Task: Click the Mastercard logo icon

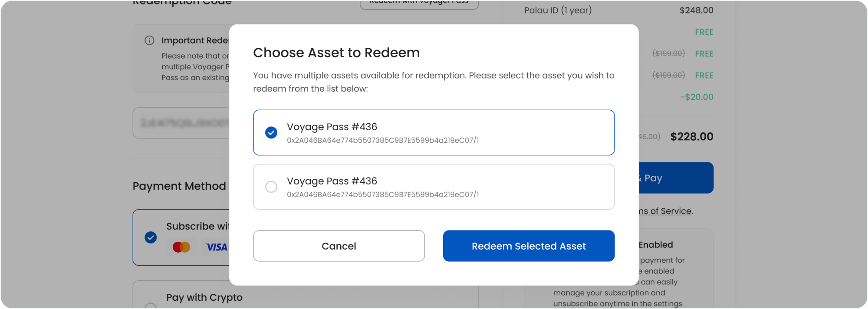Action: click(181, 247)
